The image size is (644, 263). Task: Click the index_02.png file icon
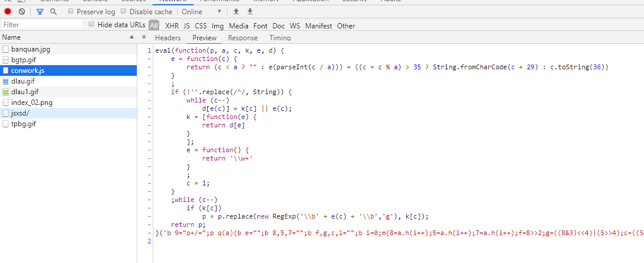(6, 102)
